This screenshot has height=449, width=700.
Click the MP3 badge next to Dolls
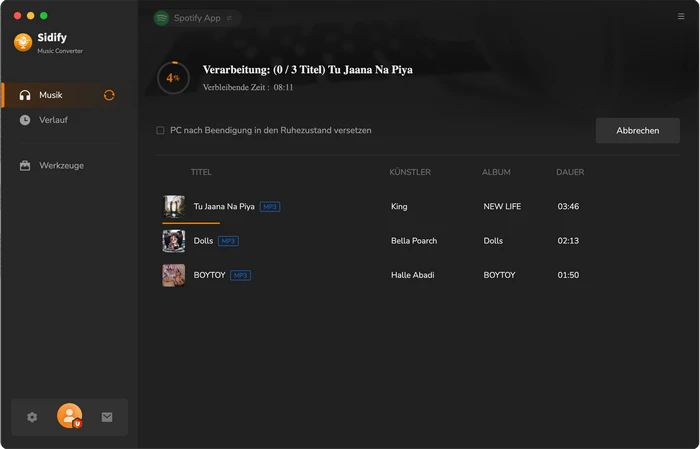pyautogui.click(x=228, y=241)
